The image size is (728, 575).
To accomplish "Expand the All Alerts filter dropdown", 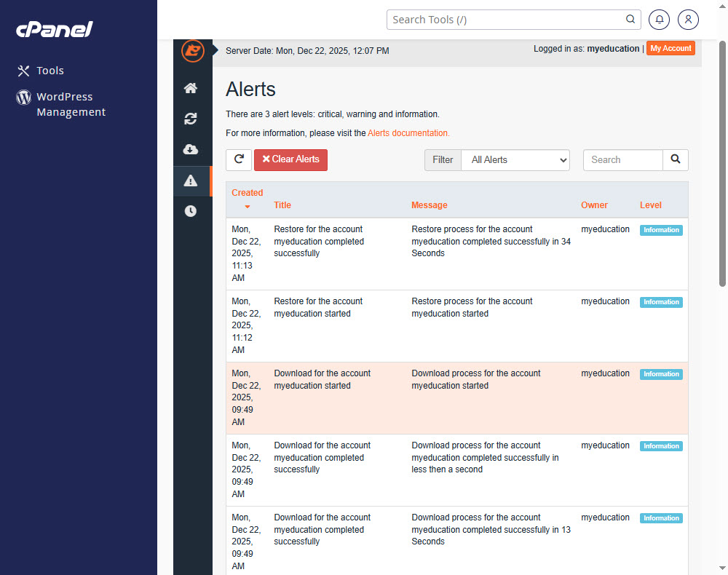I will (x=515, y=160).
